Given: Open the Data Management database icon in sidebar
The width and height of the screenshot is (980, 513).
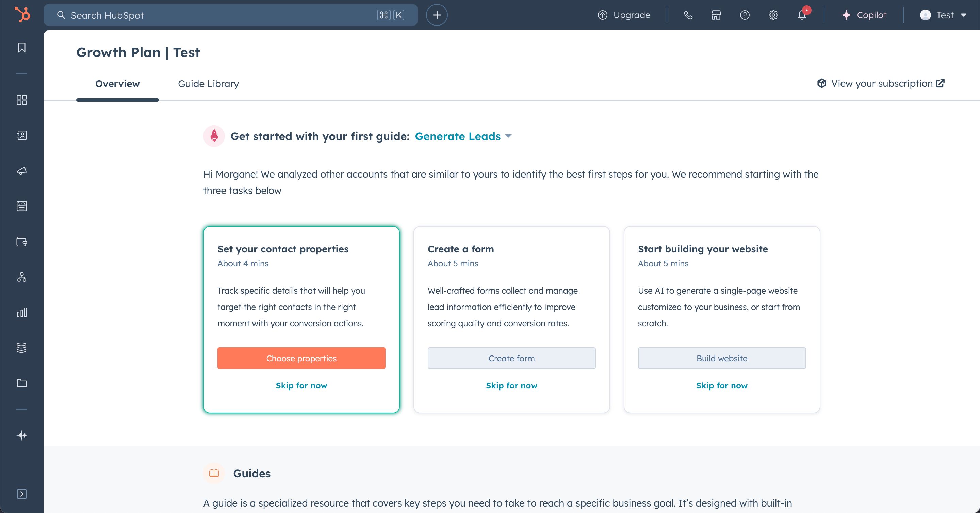Looking at the screenshot, I should coord(22,348).
